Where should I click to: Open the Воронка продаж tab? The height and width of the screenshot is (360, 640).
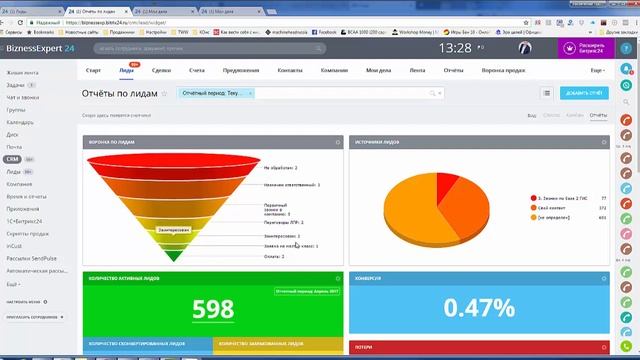503,71
